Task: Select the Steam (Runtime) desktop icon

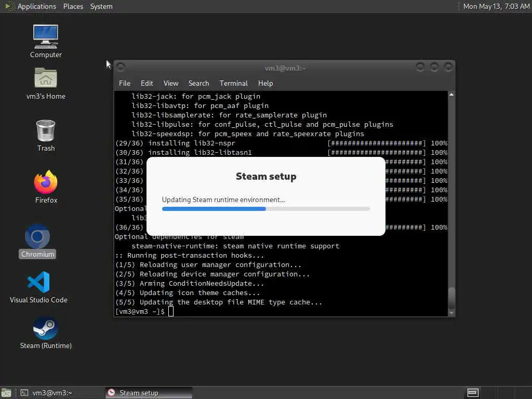Action: point(46,333)
